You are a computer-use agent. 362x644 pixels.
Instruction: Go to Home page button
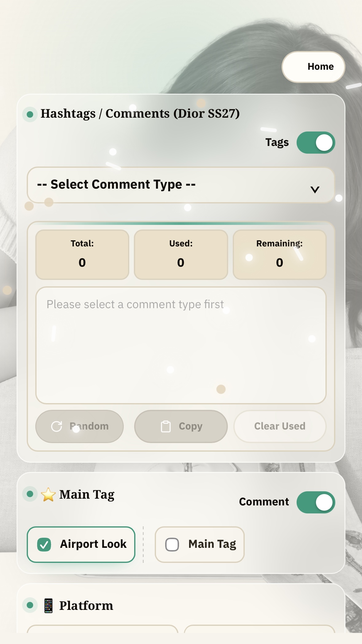click(313, 67)
